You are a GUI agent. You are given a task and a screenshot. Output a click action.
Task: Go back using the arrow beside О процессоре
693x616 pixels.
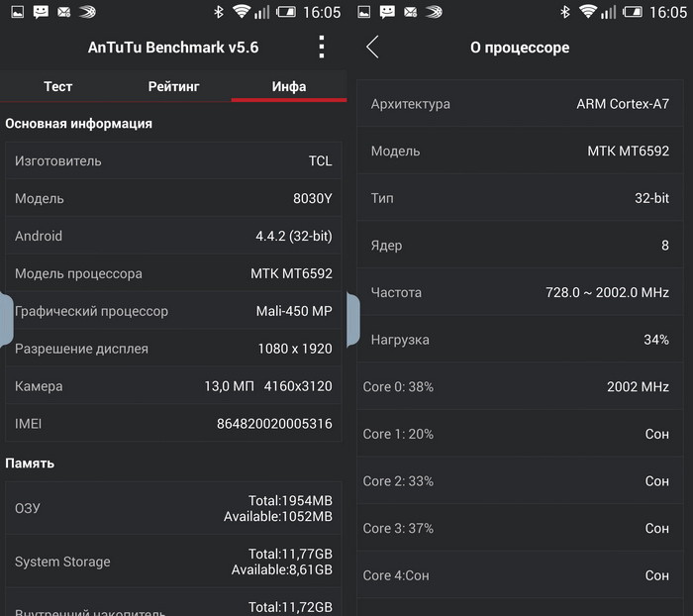[372, 47]
